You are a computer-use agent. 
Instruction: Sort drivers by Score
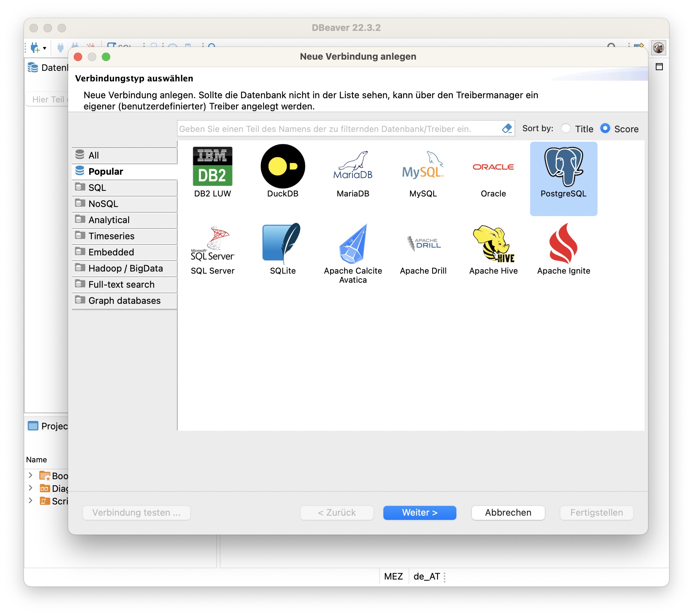(x=605, y=128)
